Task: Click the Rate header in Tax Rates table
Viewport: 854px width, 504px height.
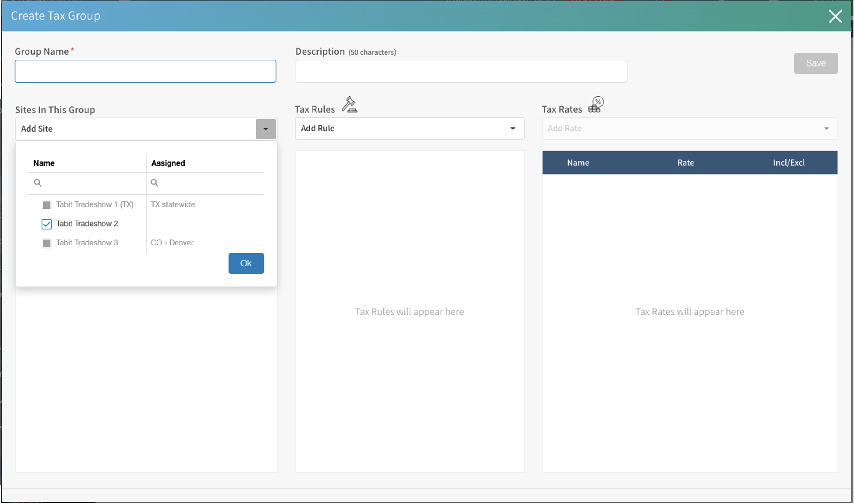Action: coord(686,163)
